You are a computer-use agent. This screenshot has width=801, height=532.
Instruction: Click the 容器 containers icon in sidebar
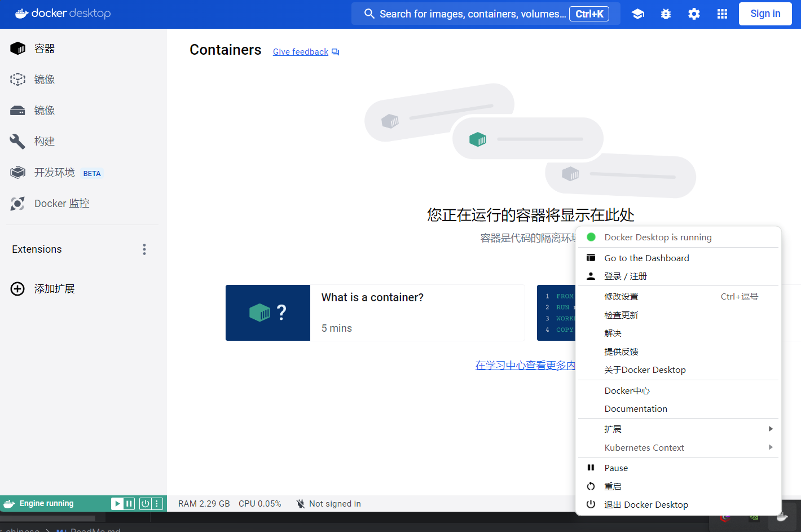coord(18,49)
